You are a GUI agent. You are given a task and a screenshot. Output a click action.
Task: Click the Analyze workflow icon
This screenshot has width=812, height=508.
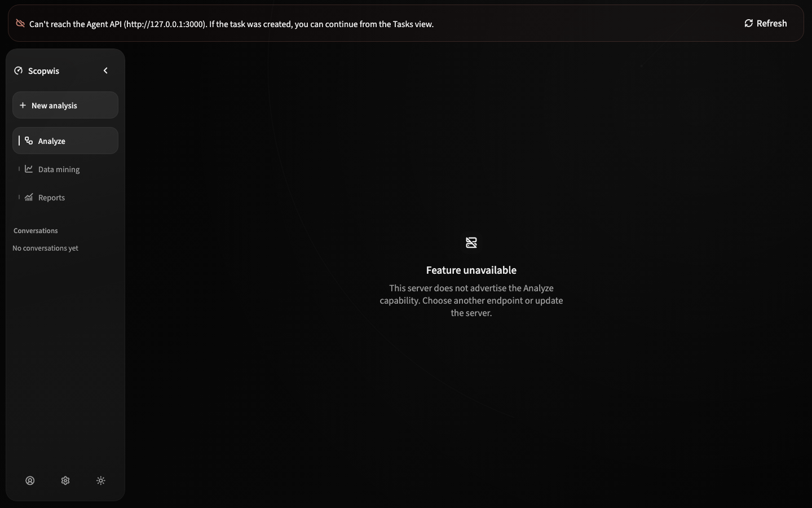(x=29, y=141)
